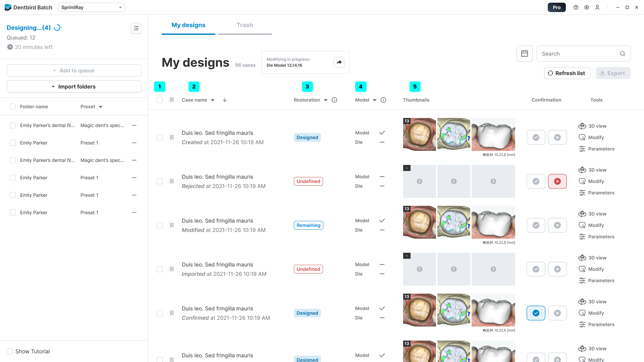The width and height of the screenshot is (644, 362).
Task: Select the My designs tab
Action: point(188,25)
